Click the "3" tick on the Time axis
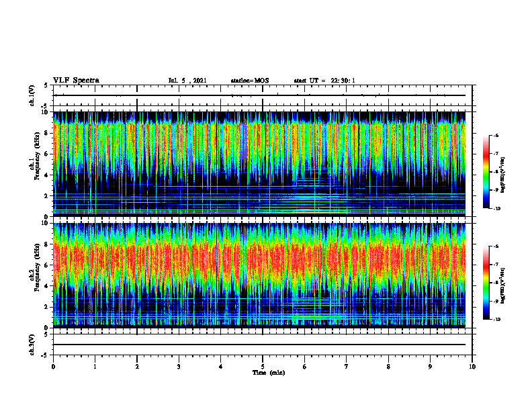 pyautogui.click(x=179, y=367)
